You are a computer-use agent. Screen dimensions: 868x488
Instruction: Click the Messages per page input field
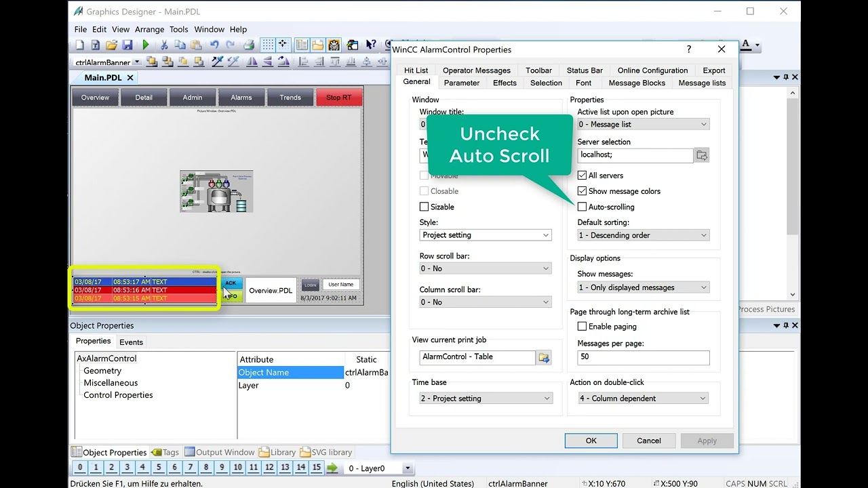click(x=644, y=357)
